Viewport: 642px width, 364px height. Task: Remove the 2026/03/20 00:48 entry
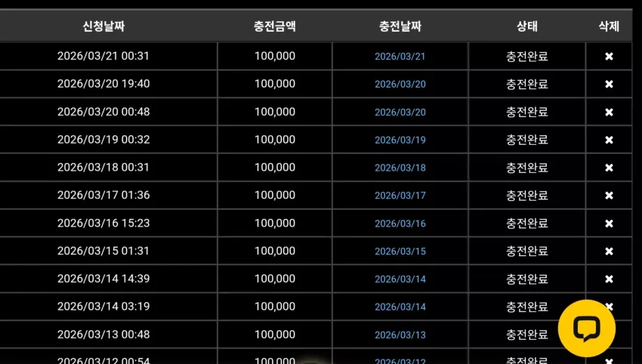[x=609, y=112]
